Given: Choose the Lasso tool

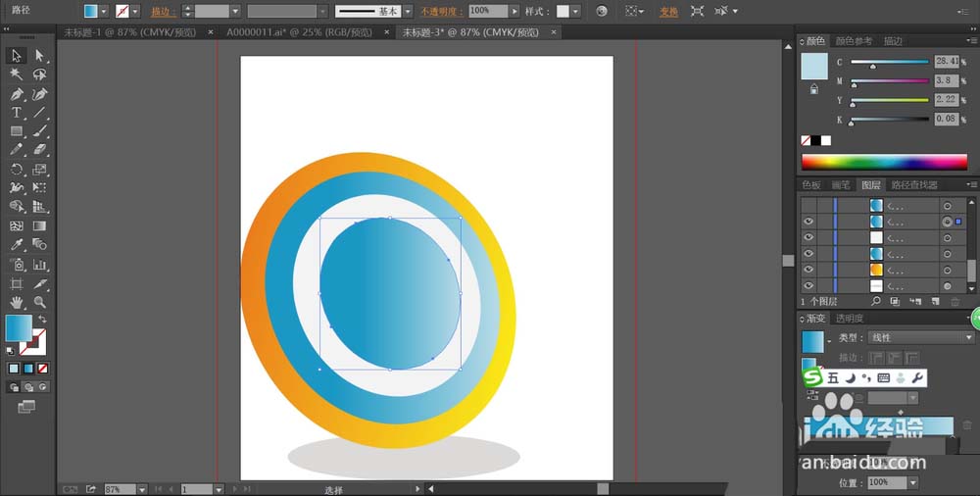Looking at the screenshot, I should (x=39, y=75).
